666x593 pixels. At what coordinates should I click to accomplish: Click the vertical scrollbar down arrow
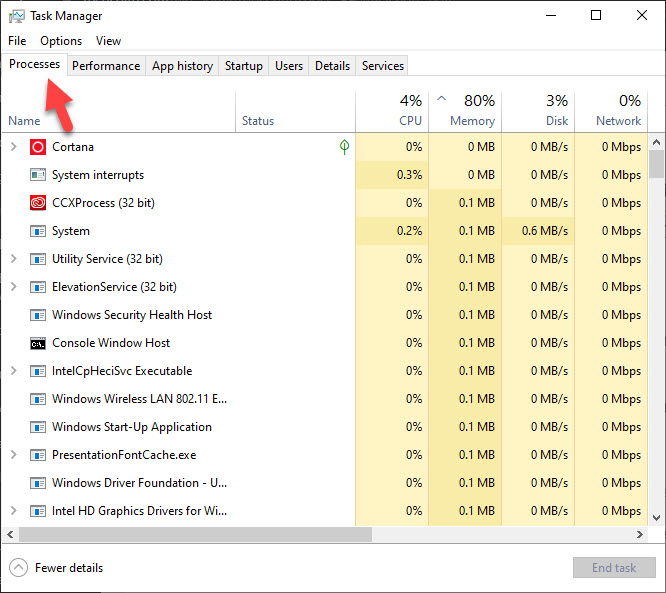click(657, 517)
